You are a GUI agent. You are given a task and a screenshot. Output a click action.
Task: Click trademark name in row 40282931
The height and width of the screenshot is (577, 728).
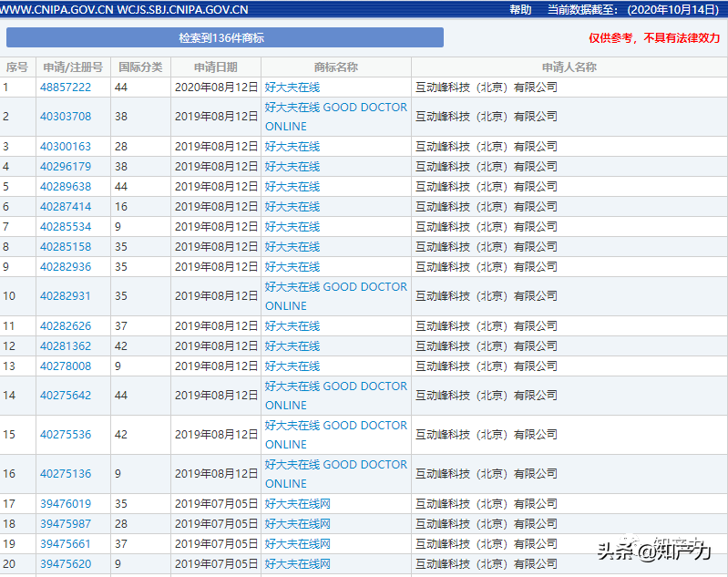(x=335, y=296)
